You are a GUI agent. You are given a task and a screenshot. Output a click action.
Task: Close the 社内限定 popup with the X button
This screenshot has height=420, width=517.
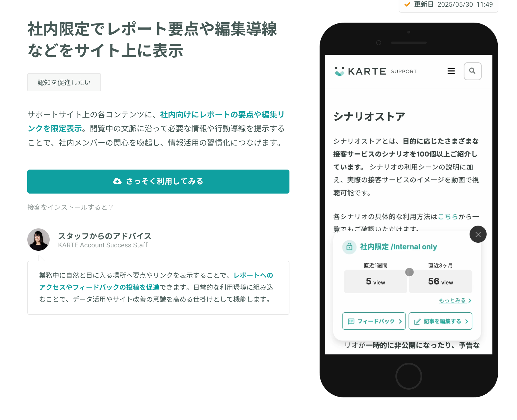coord(478,234)
